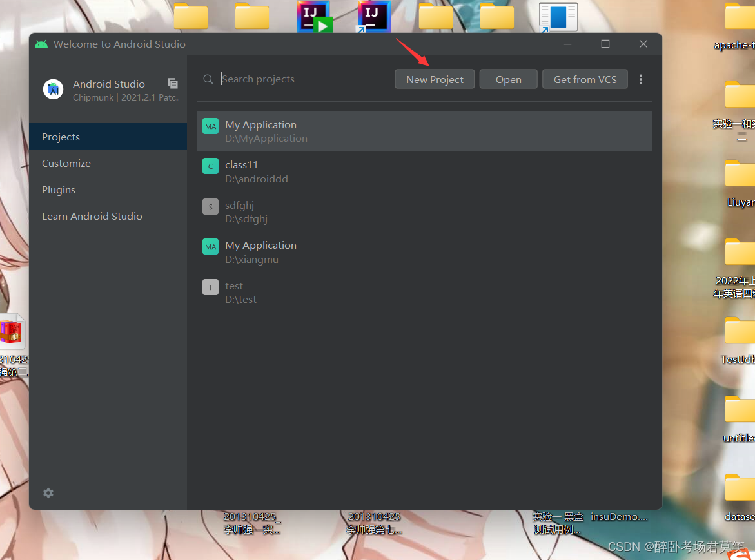This screenshot has height=560, width=755.
Task: Click the Open button
Action: click(508, 79)
